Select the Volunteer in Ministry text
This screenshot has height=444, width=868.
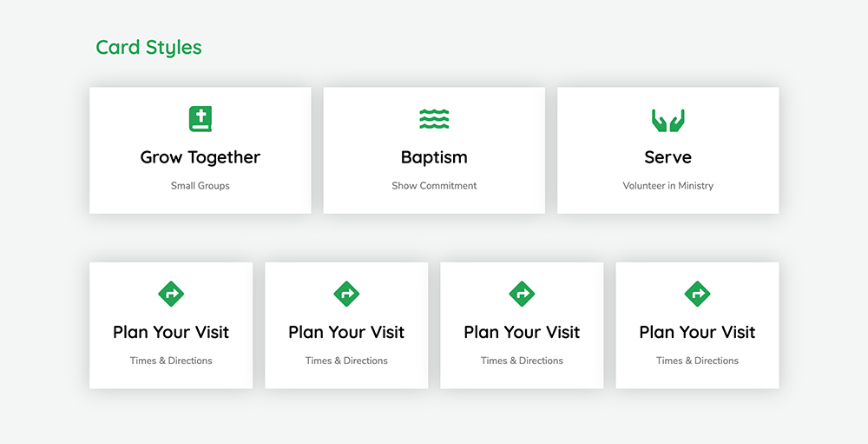click(x=667, y=186)
